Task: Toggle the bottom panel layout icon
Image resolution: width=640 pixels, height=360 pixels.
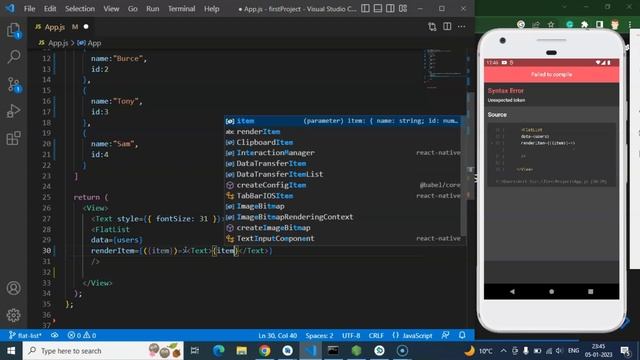Action: pyautogui.click(x=378, y=9)
